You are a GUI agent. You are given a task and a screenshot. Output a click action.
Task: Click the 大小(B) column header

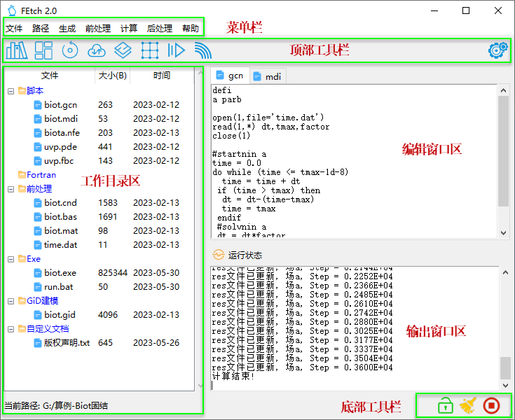click(x=113, y=76)
